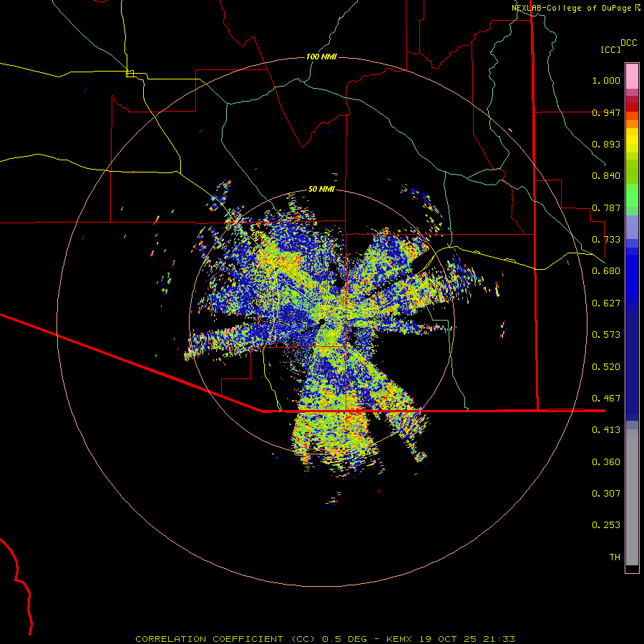
Task: Click the [CC] units label
Action: pyautogui.click(x=610, y=49)
